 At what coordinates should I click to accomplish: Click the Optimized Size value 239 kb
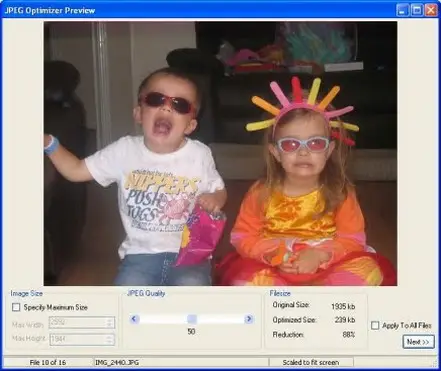345,320
